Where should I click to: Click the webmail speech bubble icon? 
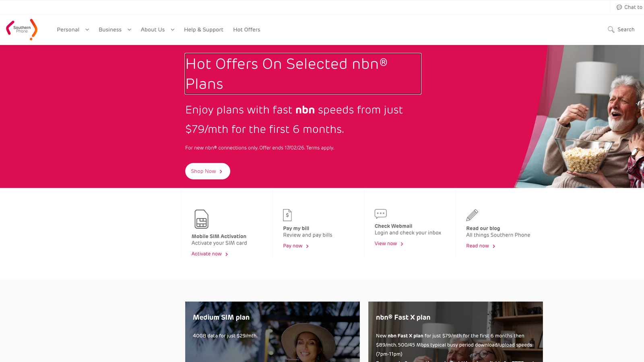pos(380,213)
